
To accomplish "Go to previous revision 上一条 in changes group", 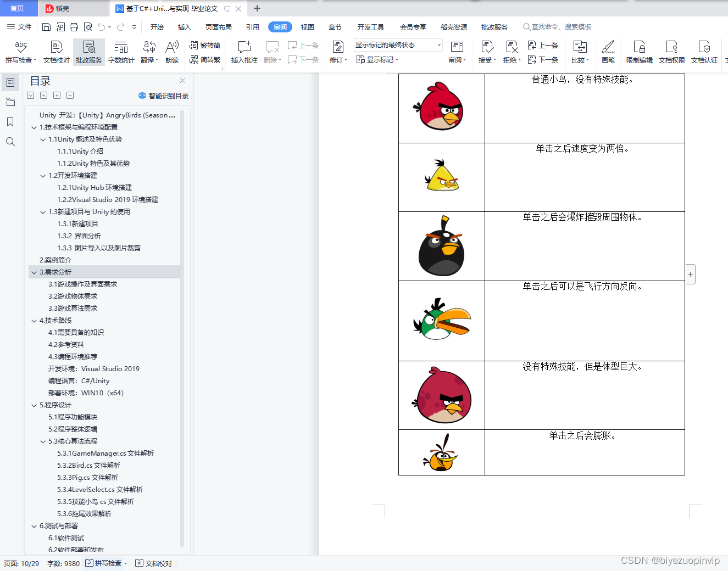I will pyautogui.click(x=543, y=45).
